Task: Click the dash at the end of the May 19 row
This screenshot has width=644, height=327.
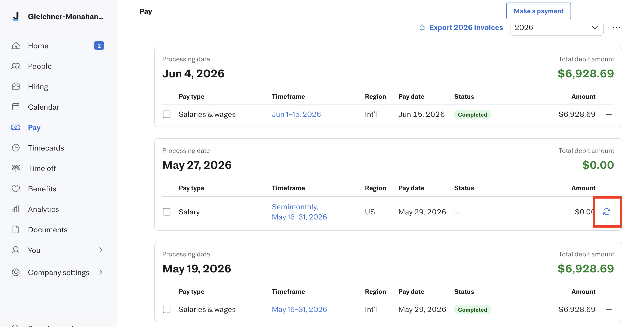Action: pos(609,310)
